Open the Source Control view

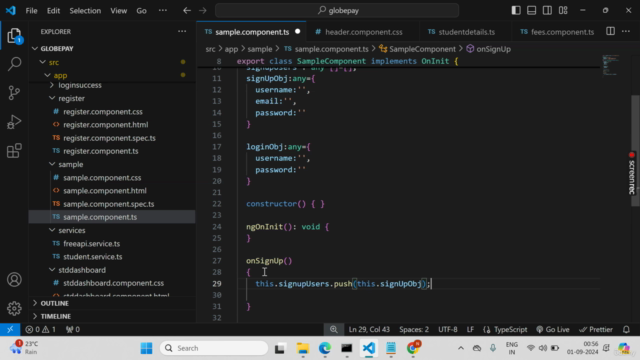(14, 93)
